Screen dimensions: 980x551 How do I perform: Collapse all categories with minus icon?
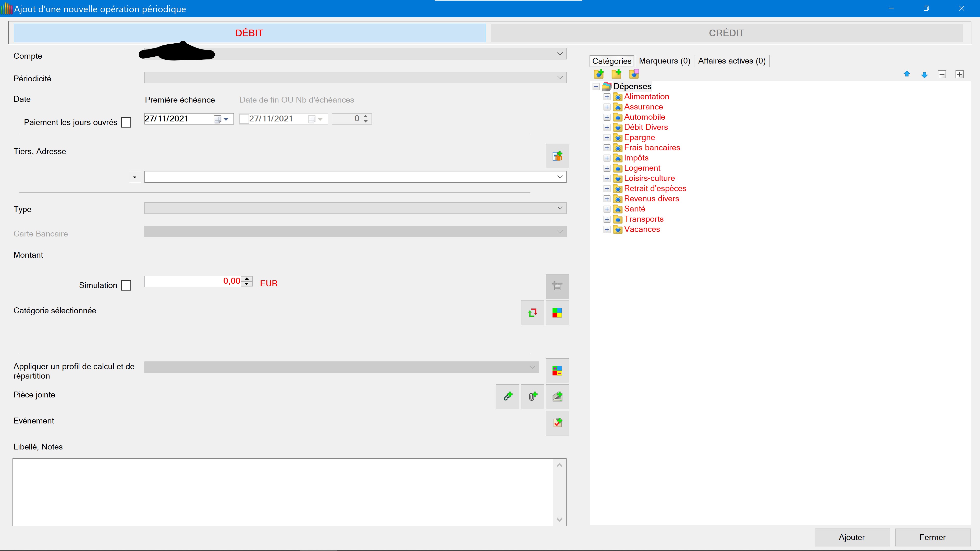[x=942, y=74]
